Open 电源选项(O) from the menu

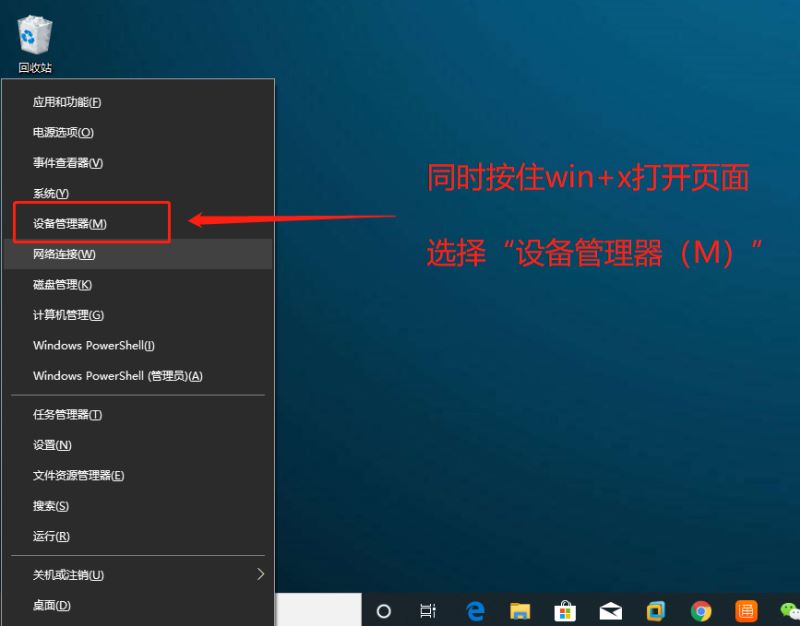[63, 133]
